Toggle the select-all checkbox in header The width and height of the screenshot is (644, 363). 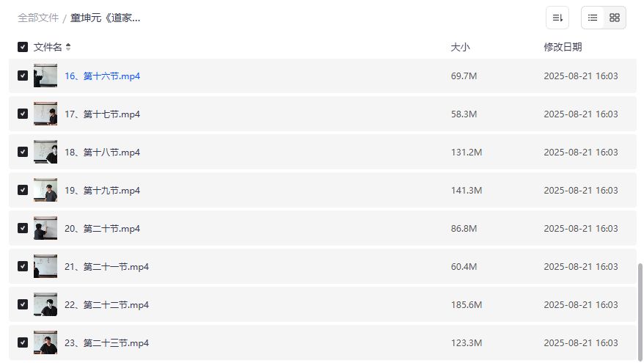(x=23, y=47)
